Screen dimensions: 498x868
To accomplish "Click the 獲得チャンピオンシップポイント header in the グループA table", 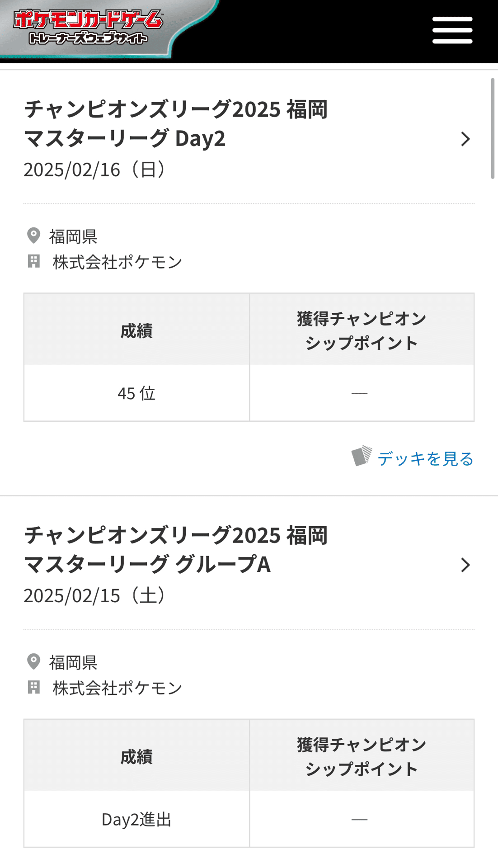I will [x=361, y=756].
